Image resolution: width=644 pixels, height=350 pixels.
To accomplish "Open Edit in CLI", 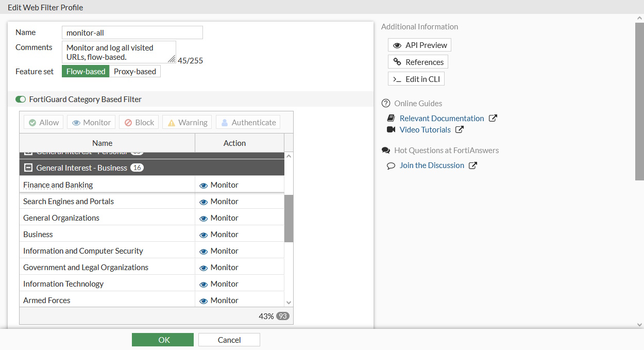I will 416,79.
